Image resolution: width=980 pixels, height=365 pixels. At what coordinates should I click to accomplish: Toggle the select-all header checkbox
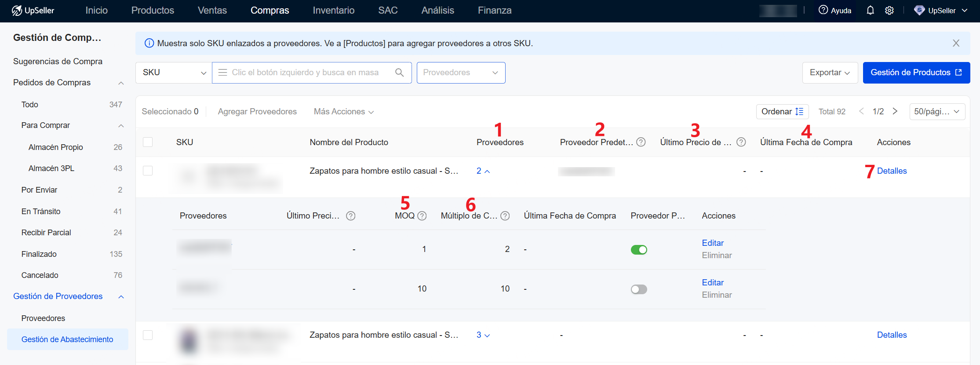pos(148,142)
